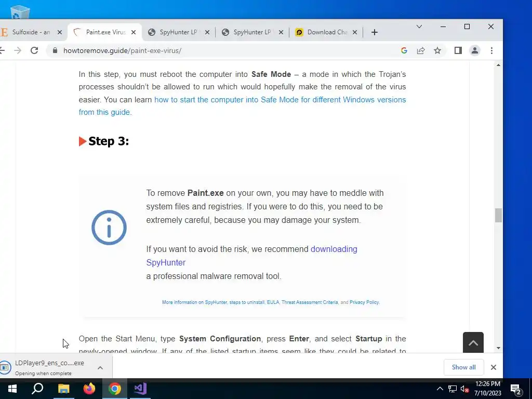Click the muted volume tray icon

[465, 389]
